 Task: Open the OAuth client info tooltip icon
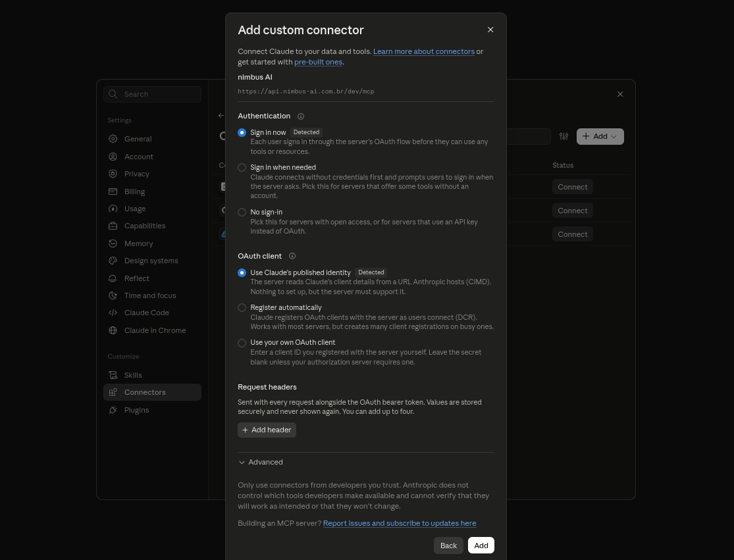[292, 256]
